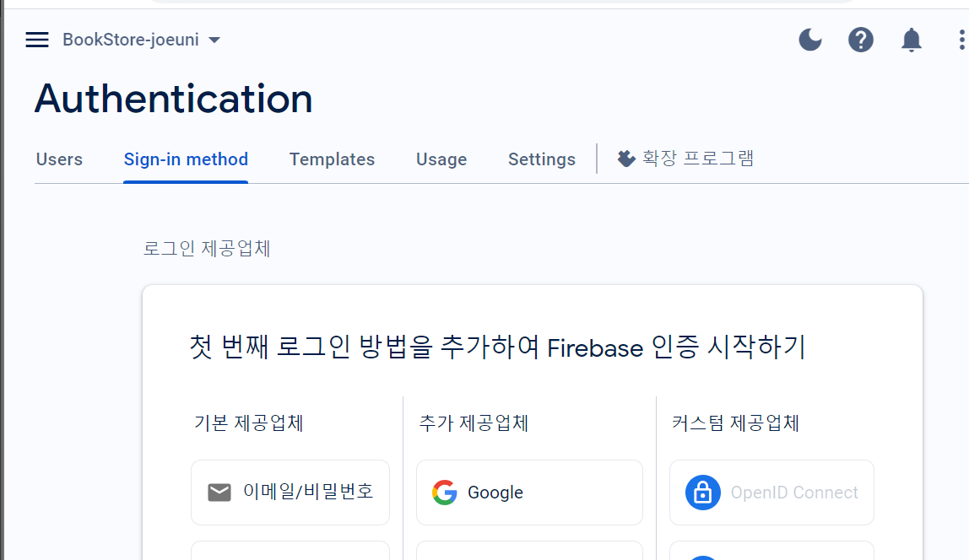Switch to the Users tab
This screenshot has height=560, width=969.
pos(59,159)
